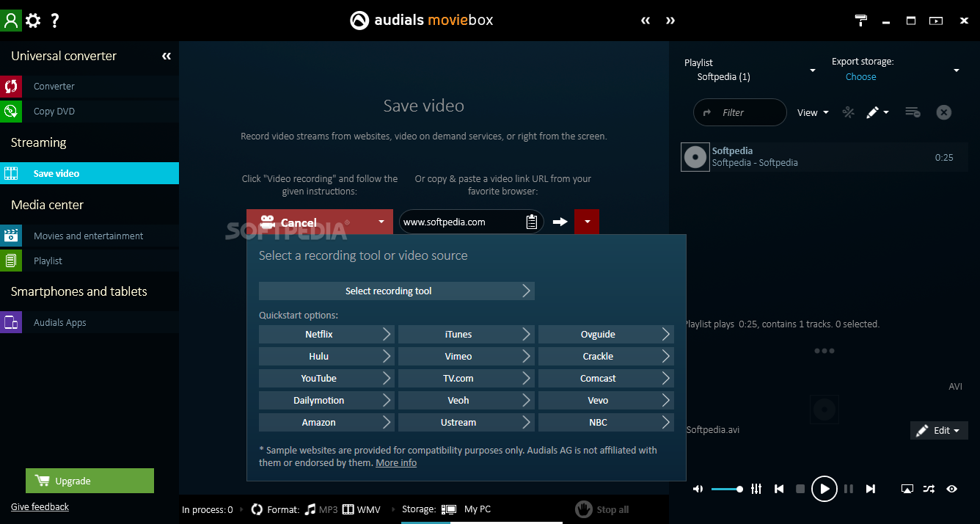
Task: Skip to previous track
Action: [779, 489]
